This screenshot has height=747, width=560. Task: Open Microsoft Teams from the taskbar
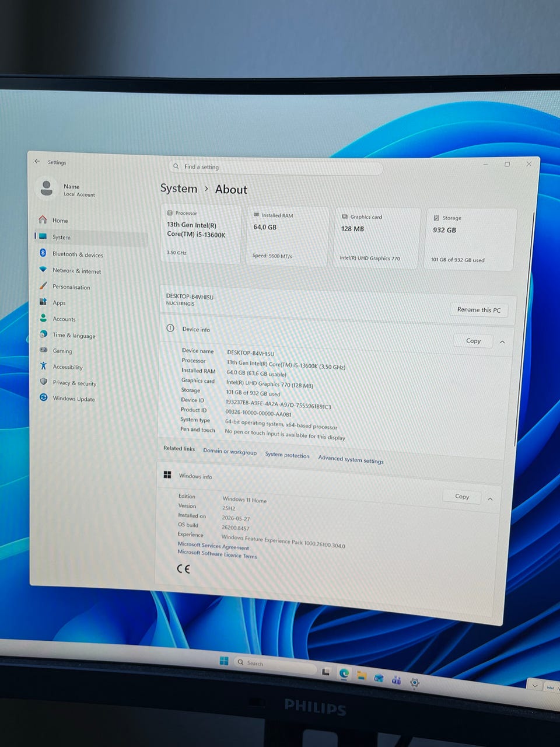(x=396, y=680)
